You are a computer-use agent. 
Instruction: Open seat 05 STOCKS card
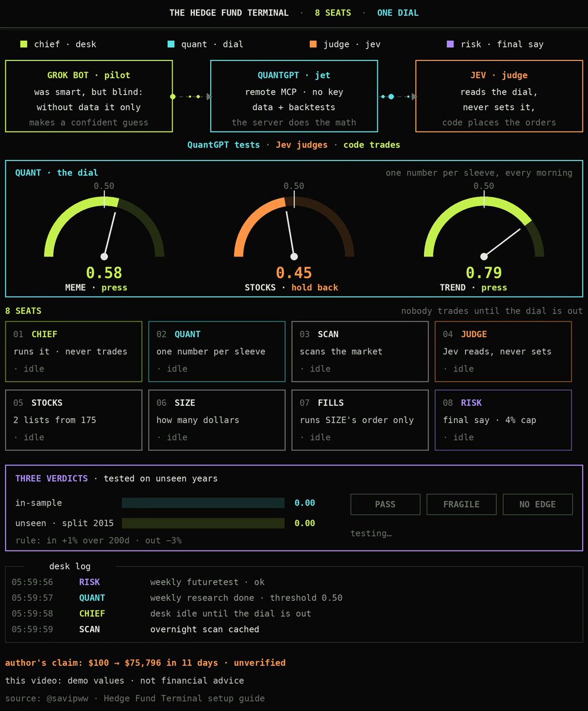(x=74, y=420)
